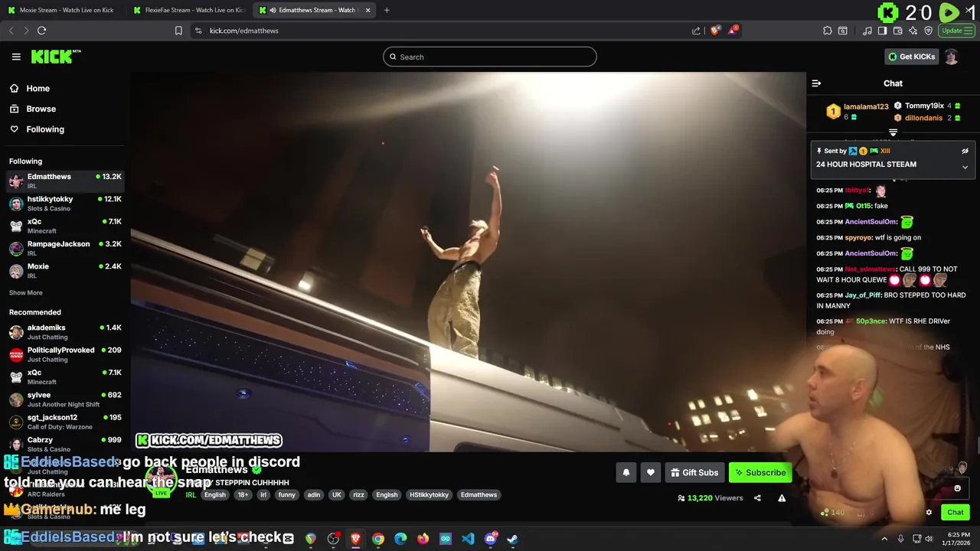Hide the pinned message with eye icon
Screen dimensions: 980x551
(965, 151)
